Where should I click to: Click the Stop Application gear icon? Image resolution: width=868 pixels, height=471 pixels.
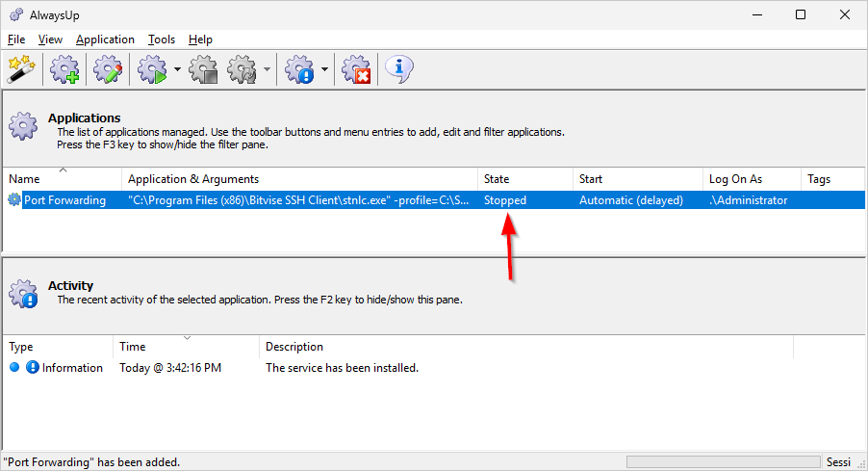click(x=203, y=69)
